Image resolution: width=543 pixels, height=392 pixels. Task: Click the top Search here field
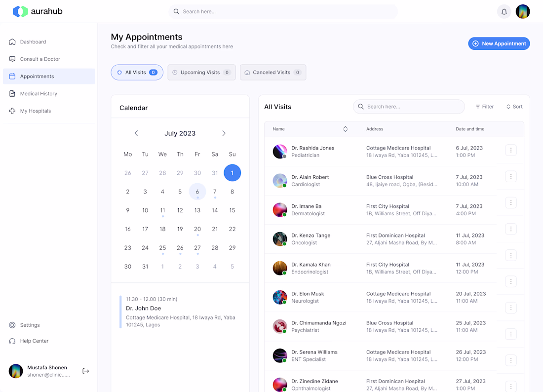point(283,12)
